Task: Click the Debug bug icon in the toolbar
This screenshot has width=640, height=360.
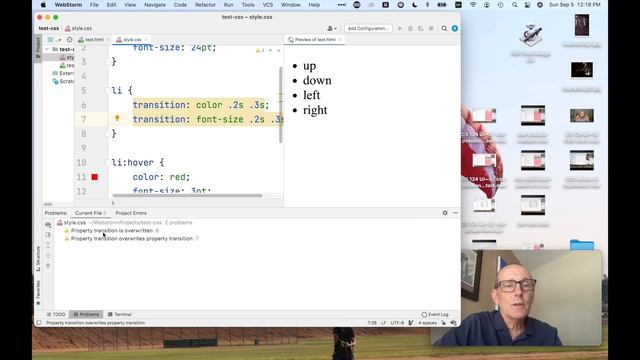Action: point(410,28)
